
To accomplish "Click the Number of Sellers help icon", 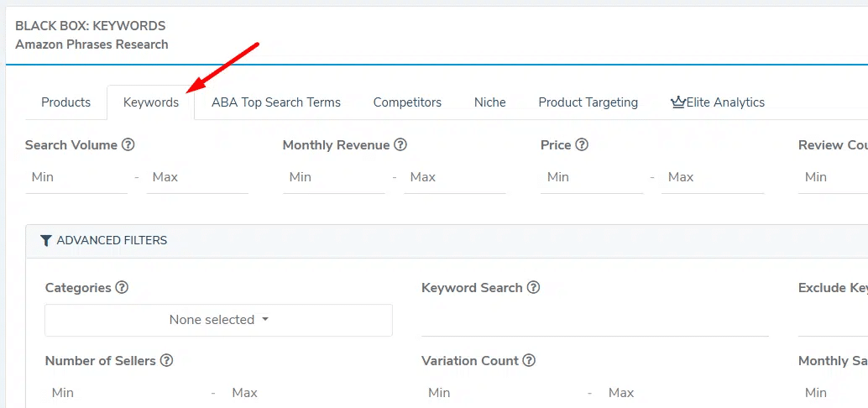I will point(166,360).
